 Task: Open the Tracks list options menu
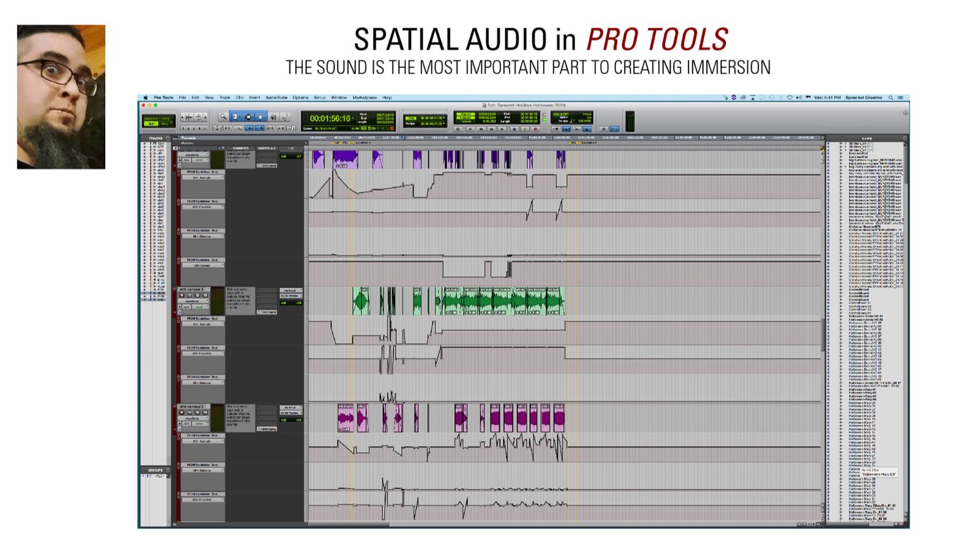pyautogui.click(x=168, y=138)
